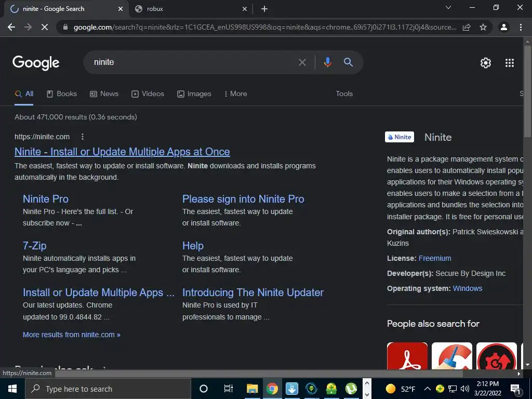Click the share page icon in address bar

point(467,27)
